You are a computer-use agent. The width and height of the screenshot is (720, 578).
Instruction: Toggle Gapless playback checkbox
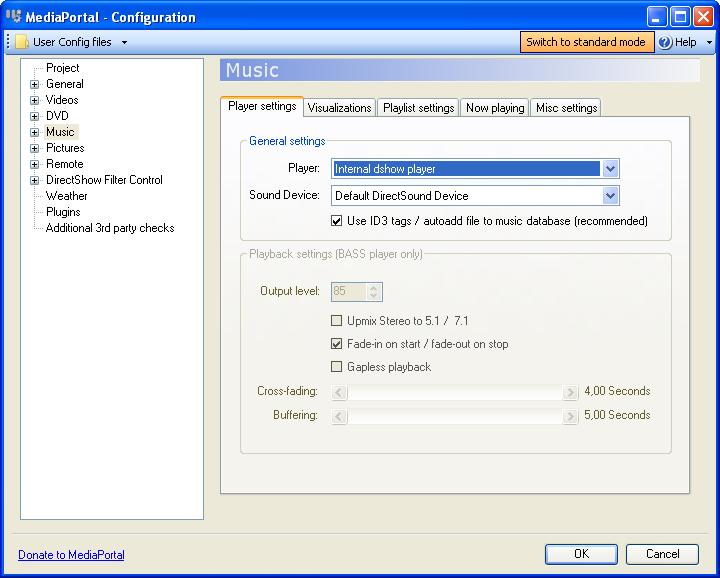pos(337,366)
